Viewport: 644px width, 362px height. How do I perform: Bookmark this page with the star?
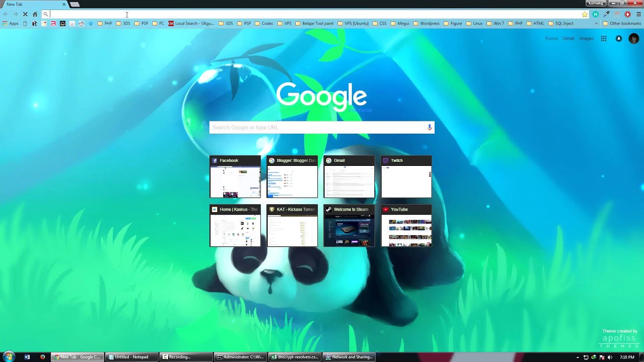[585, 14]
